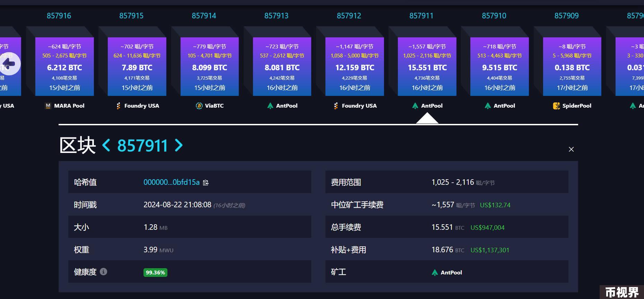Click the 18.676 BTC reward value
Image resolution: width=644 pixels, height=299 pixels.
point(448,250)
